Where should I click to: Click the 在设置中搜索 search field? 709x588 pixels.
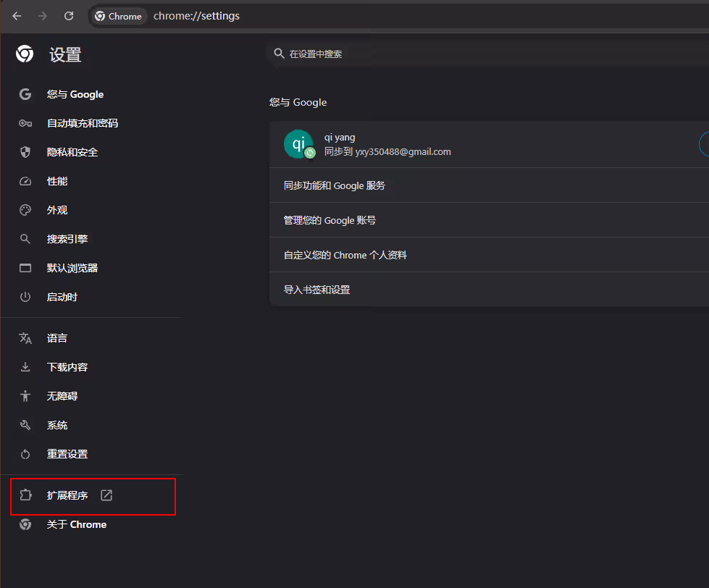tap(435, 54)
